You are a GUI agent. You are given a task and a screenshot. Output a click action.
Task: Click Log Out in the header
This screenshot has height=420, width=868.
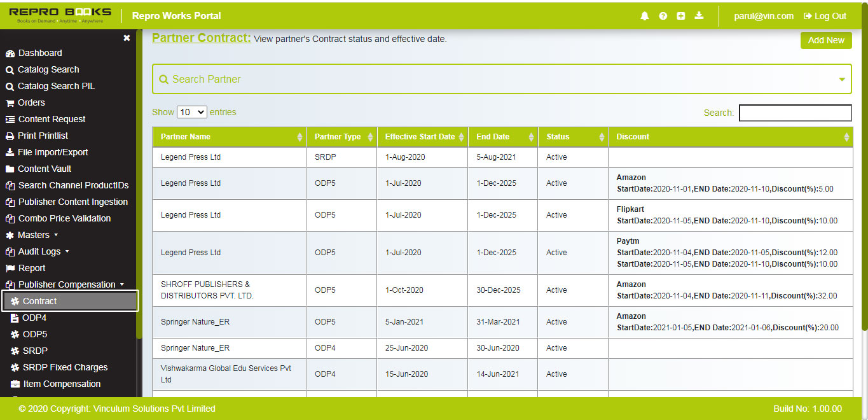point(824,16)
